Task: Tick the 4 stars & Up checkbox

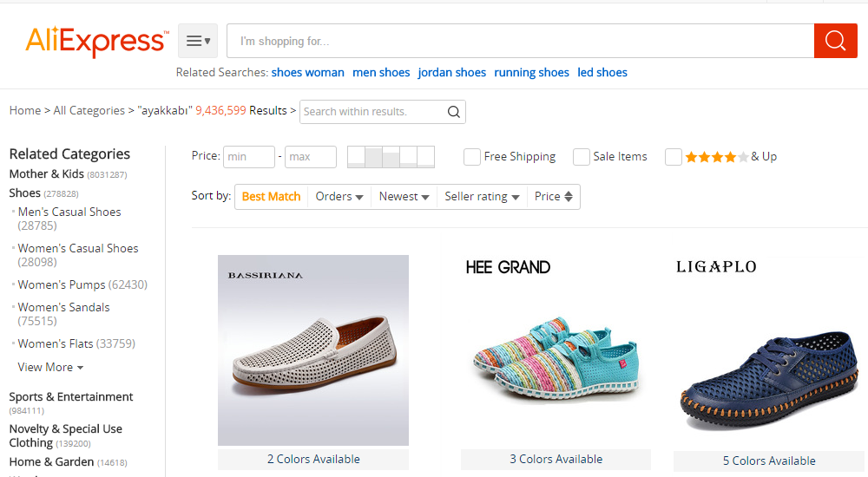Action: (674, 157)
